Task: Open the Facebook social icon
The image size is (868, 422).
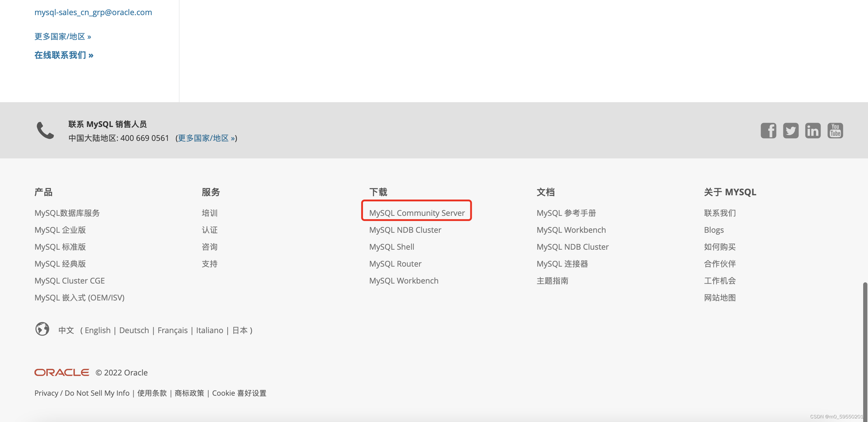Action: click(x=768, y=131)
